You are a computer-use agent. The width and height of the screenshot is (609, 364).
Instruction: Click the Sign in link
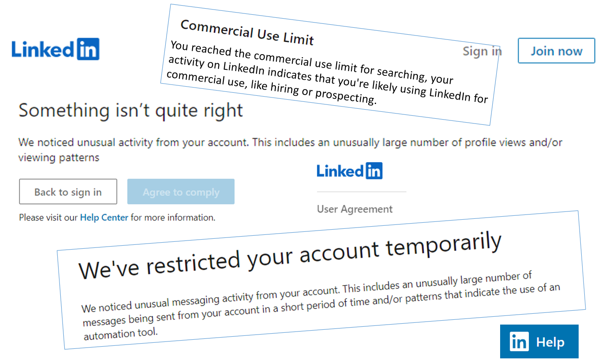482,51
